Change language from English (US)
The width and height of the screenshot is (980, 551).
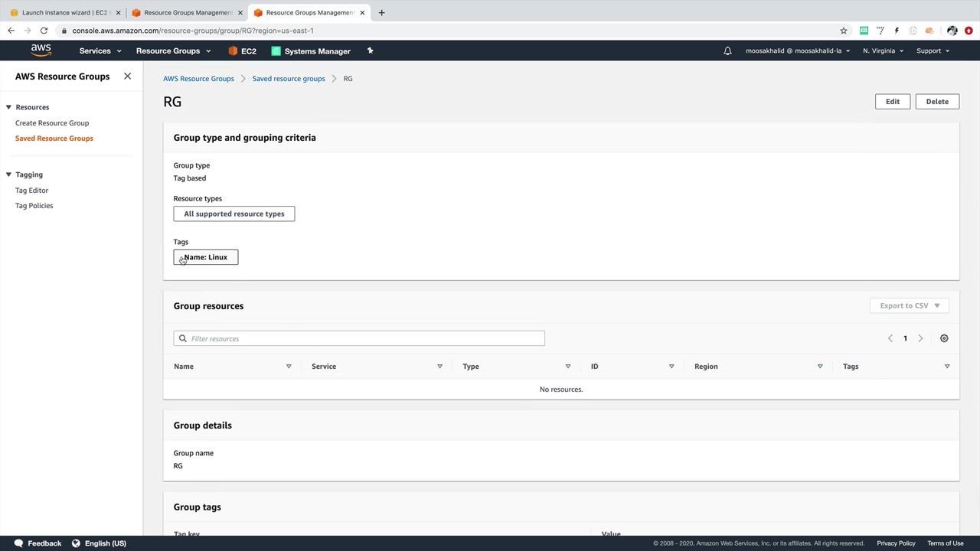(106, 543)
